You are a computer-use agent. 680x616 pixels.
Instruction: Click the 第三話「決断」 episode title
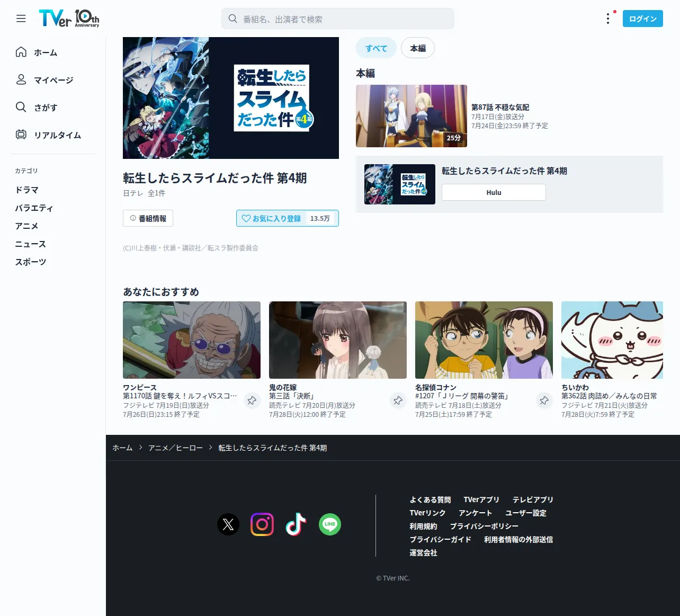point(293,396)
